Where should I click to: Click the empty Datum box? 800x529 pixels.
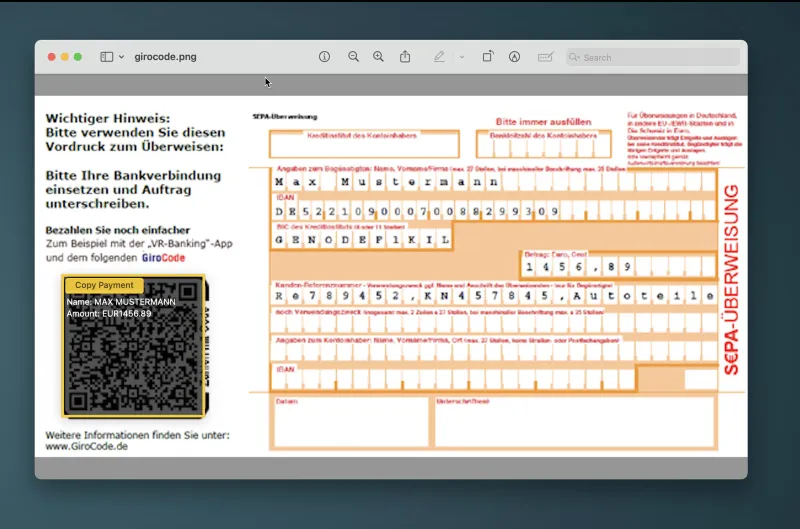(x=351, y=422)
